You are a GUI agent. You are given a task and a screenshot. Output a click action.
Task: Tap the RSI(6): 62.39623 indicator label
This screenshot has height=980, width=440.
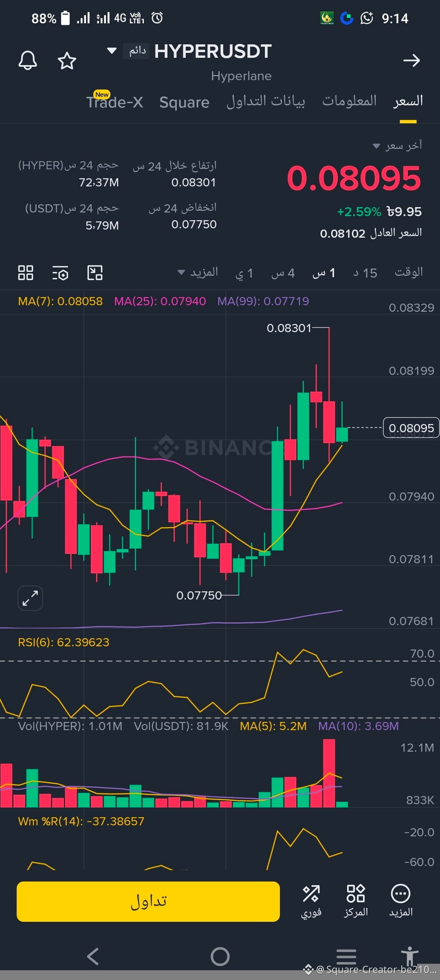pyautogui.click(x=64, y=642)
